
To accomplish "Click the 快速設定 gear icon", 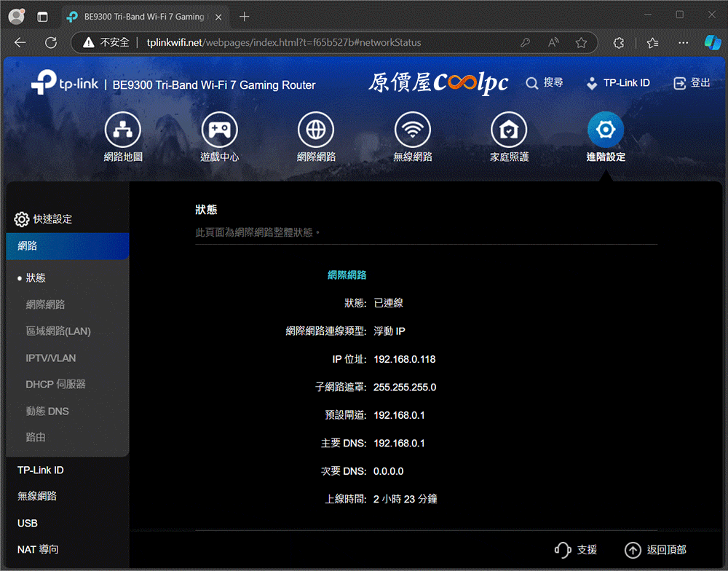I will click(x=21, y=218).
